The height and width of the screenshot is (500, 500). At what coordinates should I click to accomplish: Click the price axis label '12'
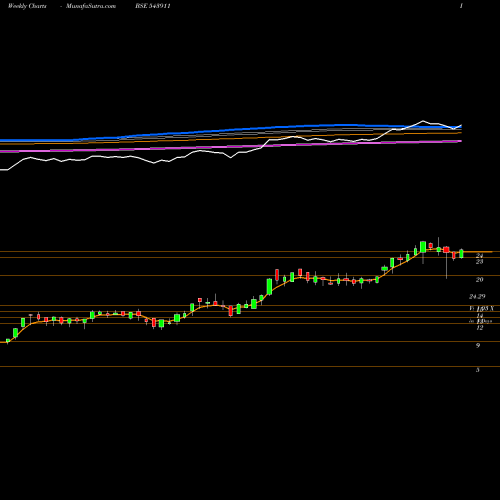pos(479,328)
